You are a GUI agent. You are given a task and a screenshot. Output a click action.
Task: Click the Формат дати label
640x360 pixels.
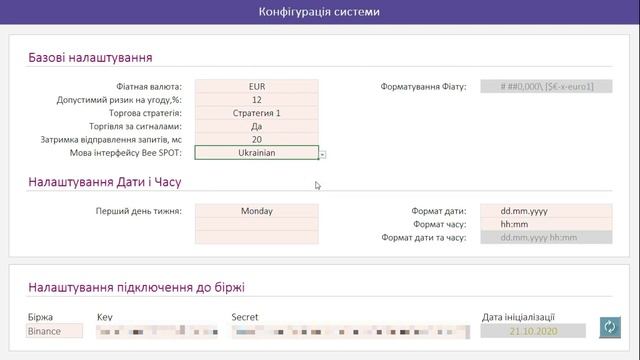pyautogui.click(x=439, y=211)
